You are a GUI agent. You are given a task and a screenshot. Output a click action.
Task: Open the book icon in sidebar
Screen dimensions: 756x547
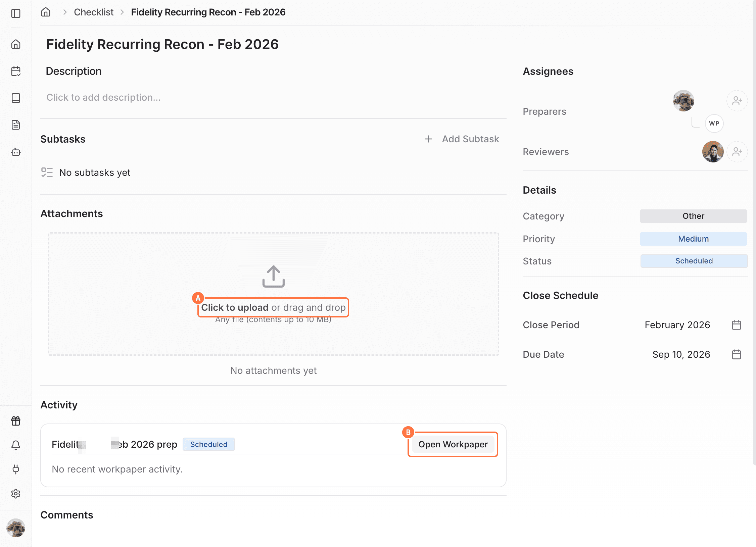coord(16,98)
